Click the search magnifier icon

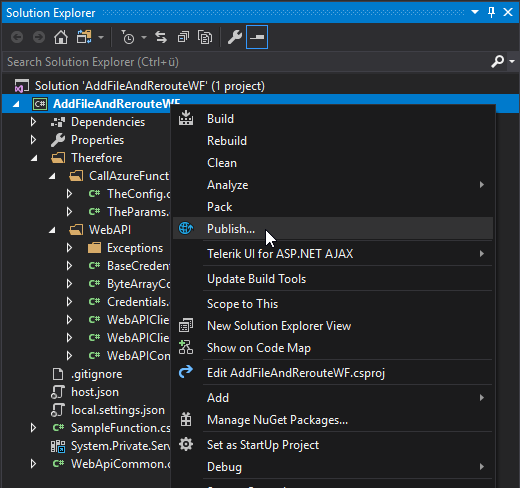497,62
